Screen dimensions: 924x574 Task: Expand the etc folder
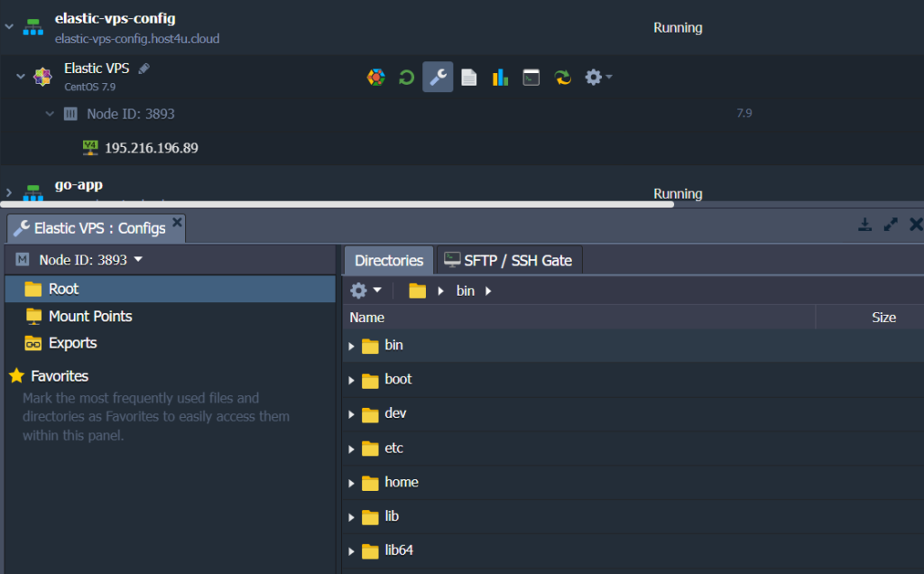[351, 449]
